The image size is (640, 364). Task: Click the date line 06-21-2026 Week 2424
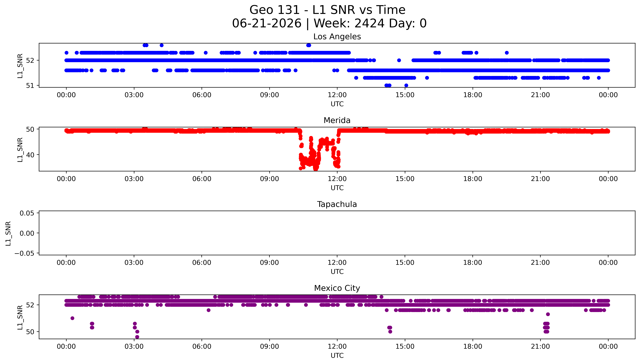(x=329, y=24)
